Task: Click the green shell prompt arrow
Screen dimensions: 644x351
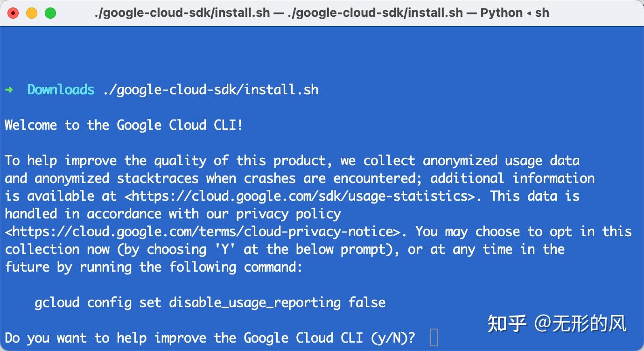Action: click(x=8, y=89)
